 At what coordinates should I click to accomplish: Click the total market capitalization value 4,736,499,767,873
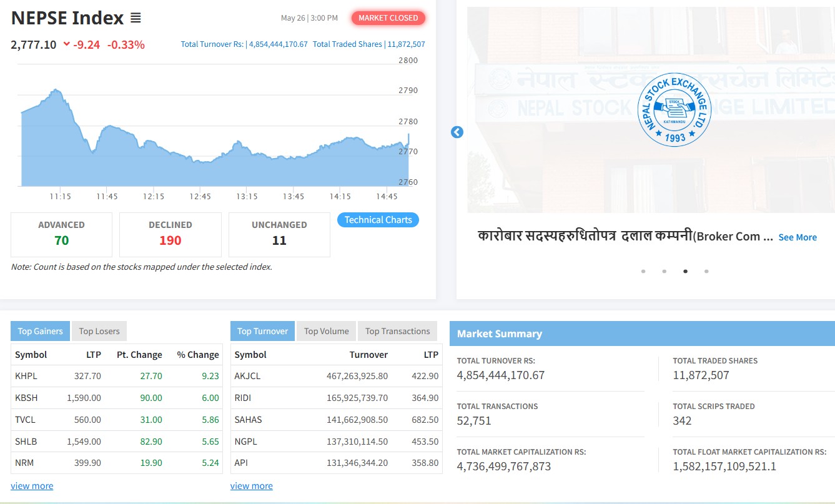coord(504,467)
